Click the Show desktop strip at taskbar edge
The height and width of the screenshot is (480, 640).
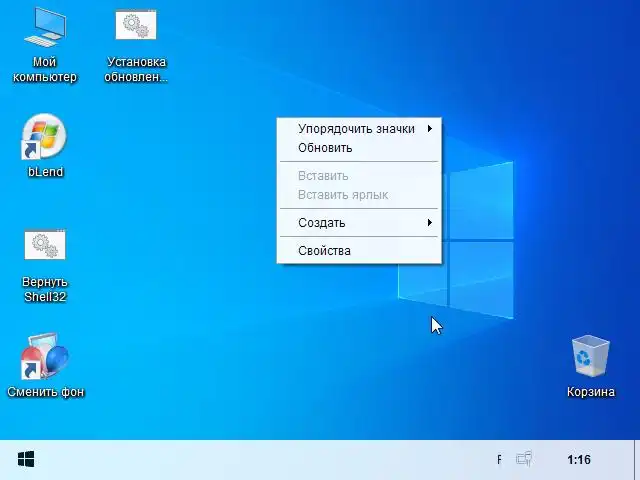637,460
